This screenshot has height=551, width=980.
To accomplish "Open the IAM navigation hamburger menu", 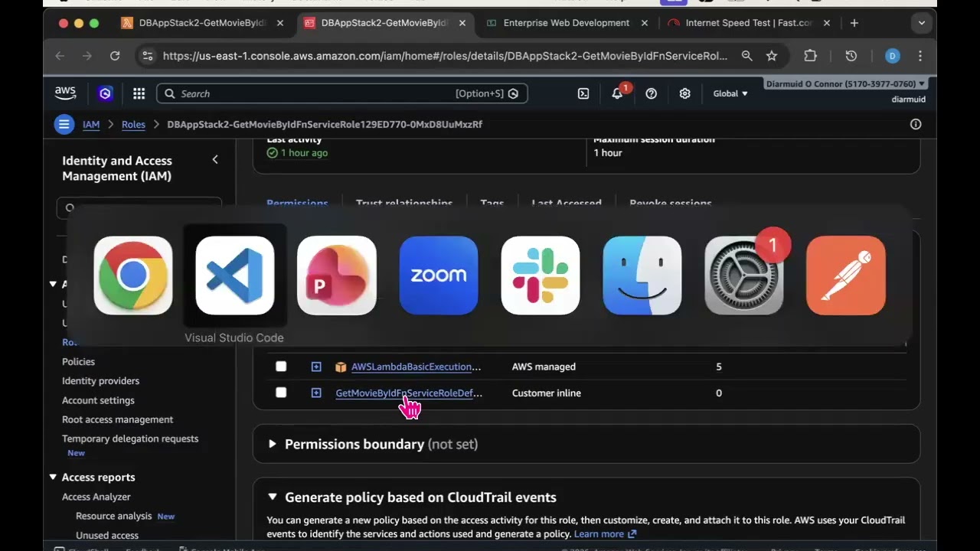I will click(x=64, y=124).
